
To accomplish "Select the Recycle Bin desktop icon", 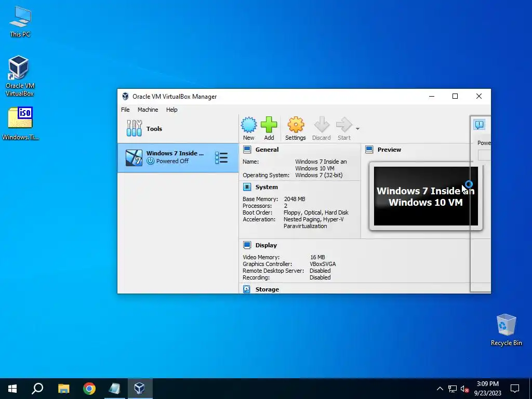I will click(x=506, y=330).
